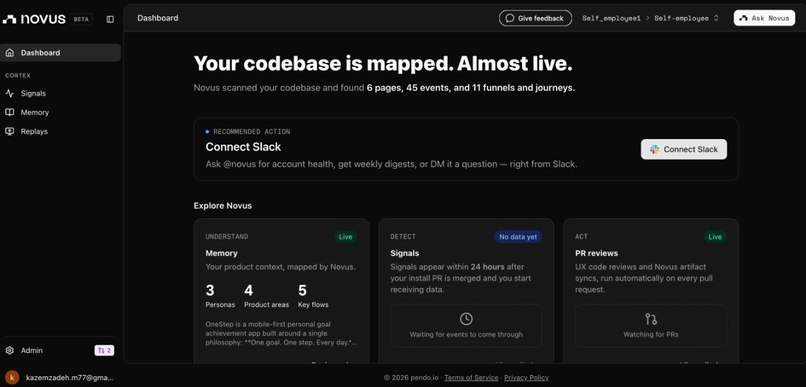
Task: Click the user avatar with letter k
Action: pos(12,377)
